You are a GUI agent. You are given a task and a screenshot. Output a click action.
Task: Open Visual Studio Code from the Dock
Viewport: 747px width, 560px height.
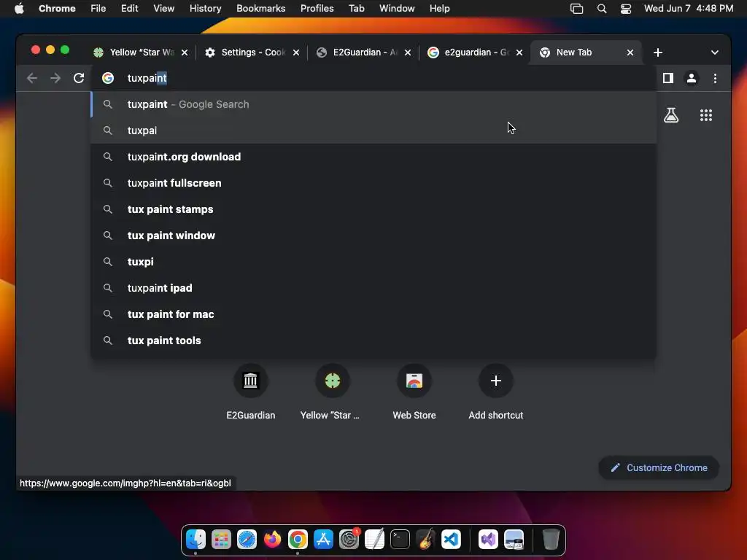pyautogui.click(x=451, y=540)
